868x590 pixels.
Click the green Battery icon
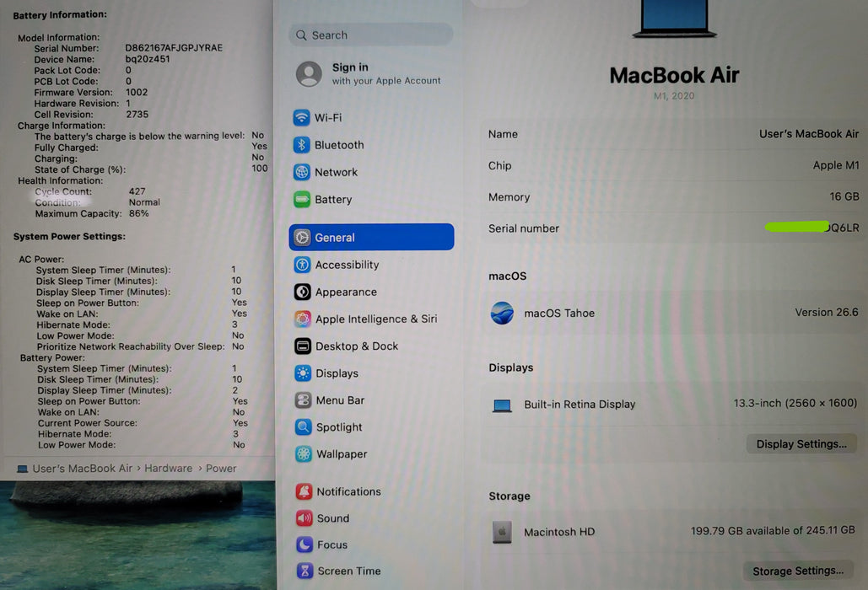[x=302, y=199]
